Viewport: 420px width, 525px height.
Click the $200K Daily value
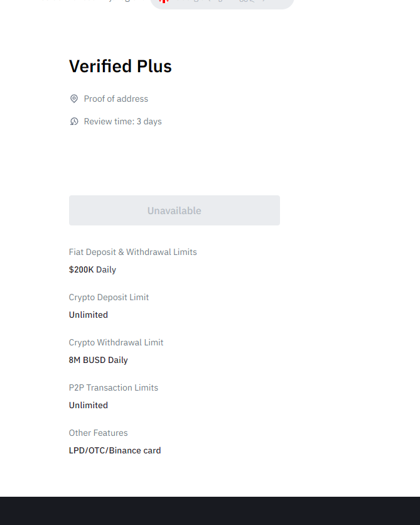[x=92, y=269]
